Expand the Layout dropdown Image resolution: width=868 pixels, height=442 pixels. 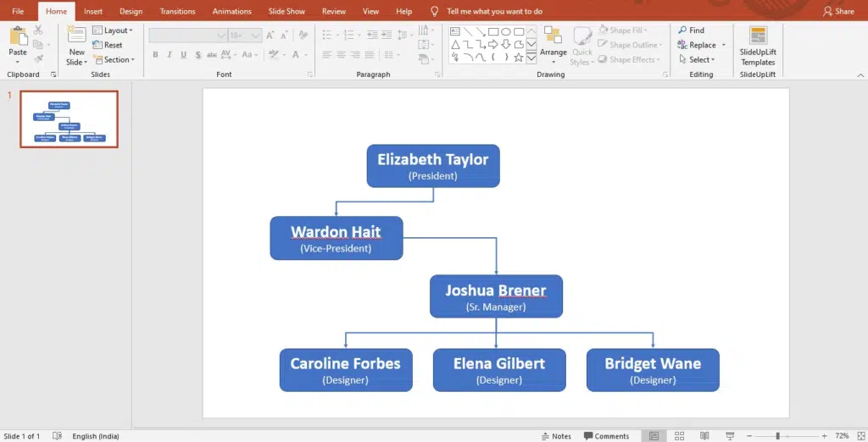click(113, 30)
